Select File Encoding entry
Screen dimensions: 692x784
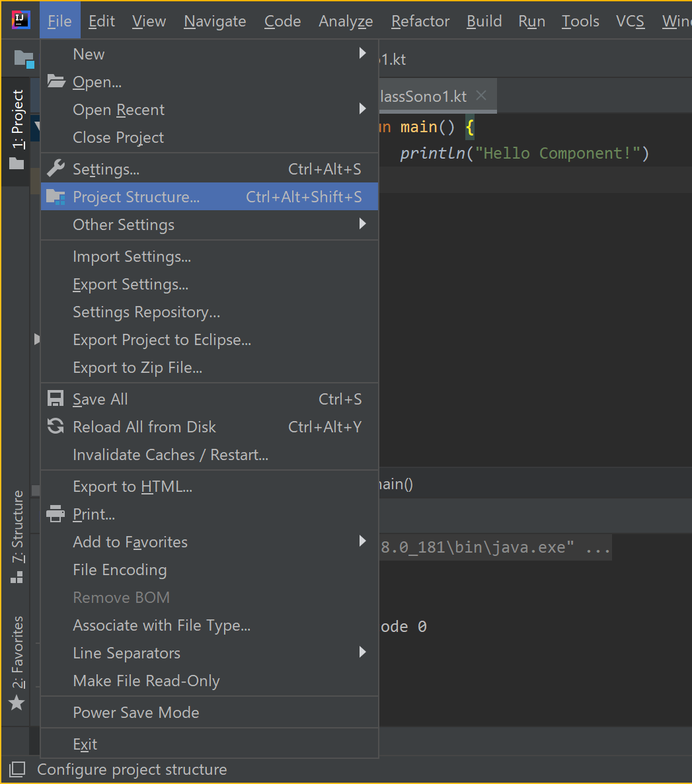tap(210, 570)
